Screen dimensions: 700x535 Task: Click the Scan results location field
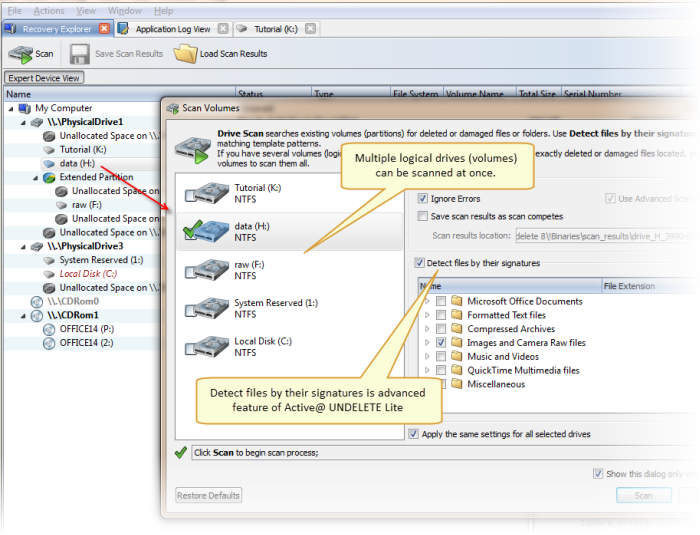(605, 236)
